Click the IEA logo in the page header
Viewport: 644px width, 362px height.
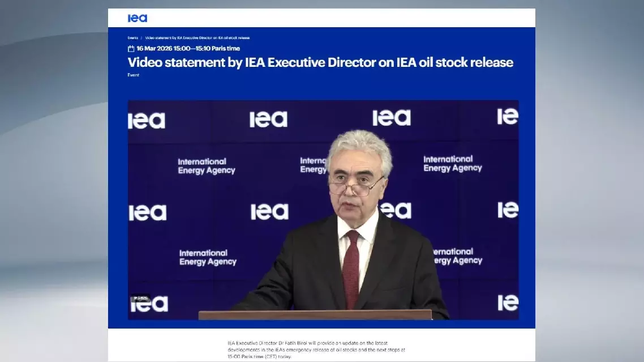coord(137,18)
